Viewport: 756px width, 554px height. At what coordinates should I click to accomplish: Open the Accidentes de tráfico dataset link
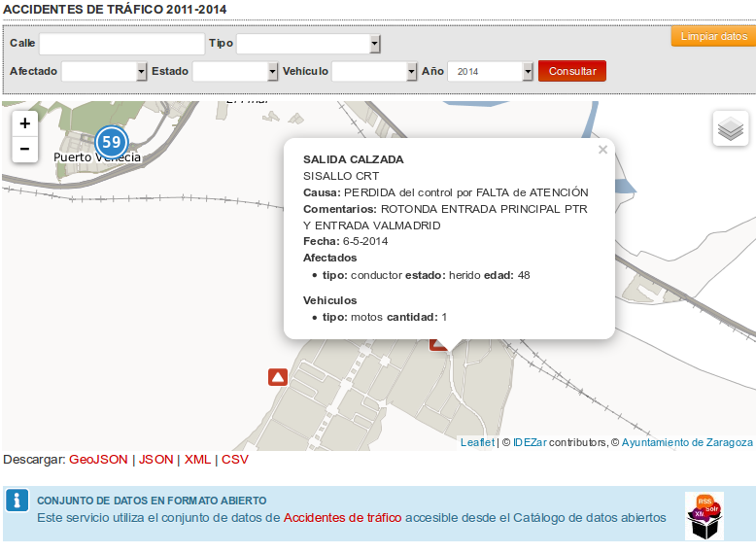click(342, 518)
